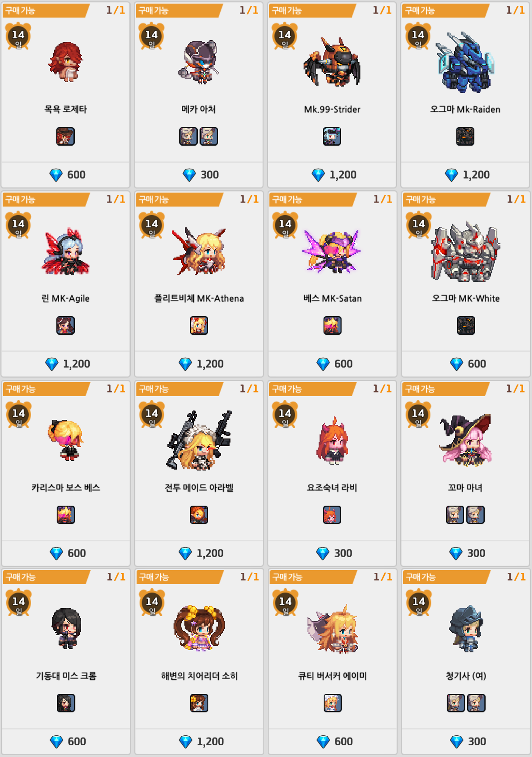Click the 린 MK-Agile costume sprite
The width and height of the screenshot is (532, 757).
[65, 251]
